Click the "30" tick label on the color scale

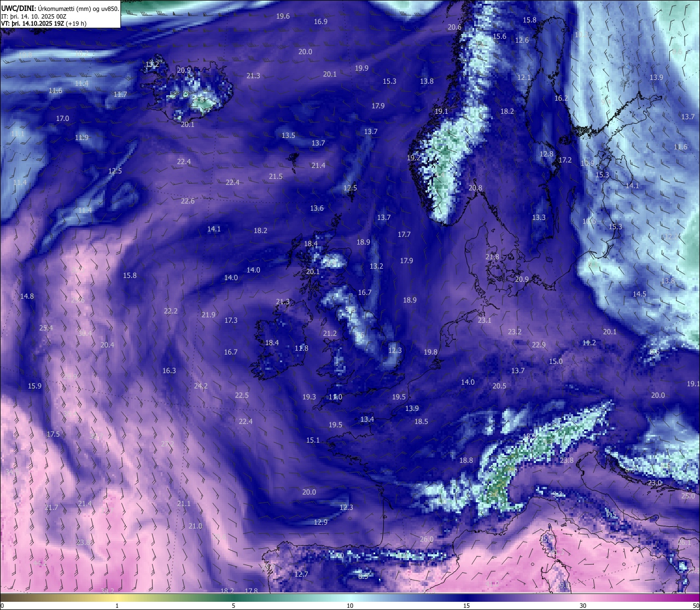583,606
